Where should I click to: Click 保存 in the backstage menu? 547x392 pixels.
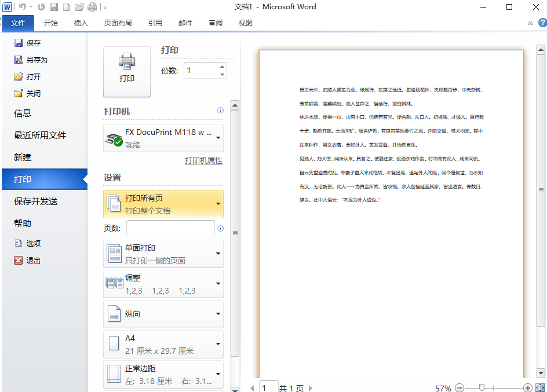point(28,43)
